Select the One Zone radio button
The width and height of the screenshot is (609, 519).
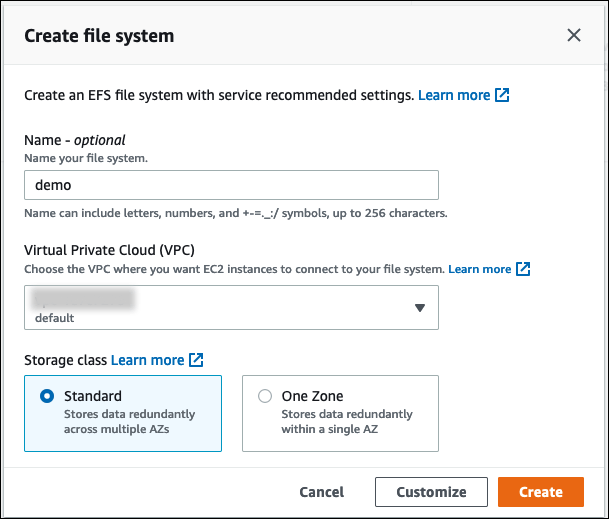(x=265, y=396)
